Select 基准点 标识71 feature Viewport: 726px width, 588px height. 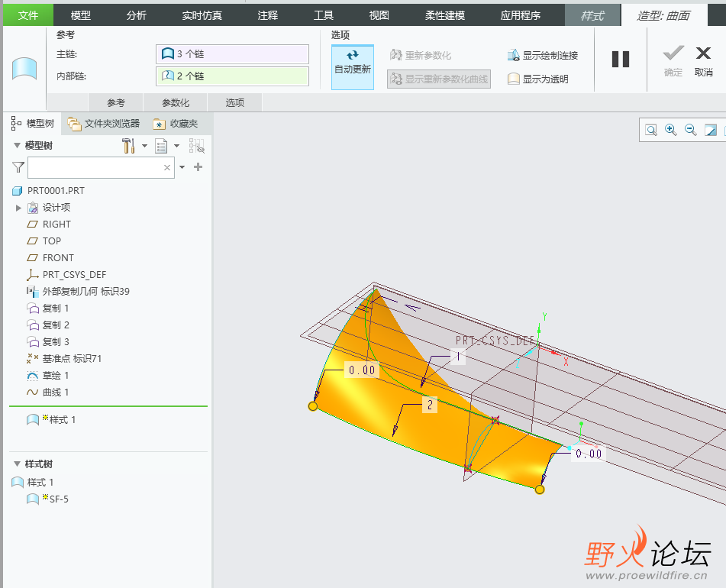click(64, 358)
